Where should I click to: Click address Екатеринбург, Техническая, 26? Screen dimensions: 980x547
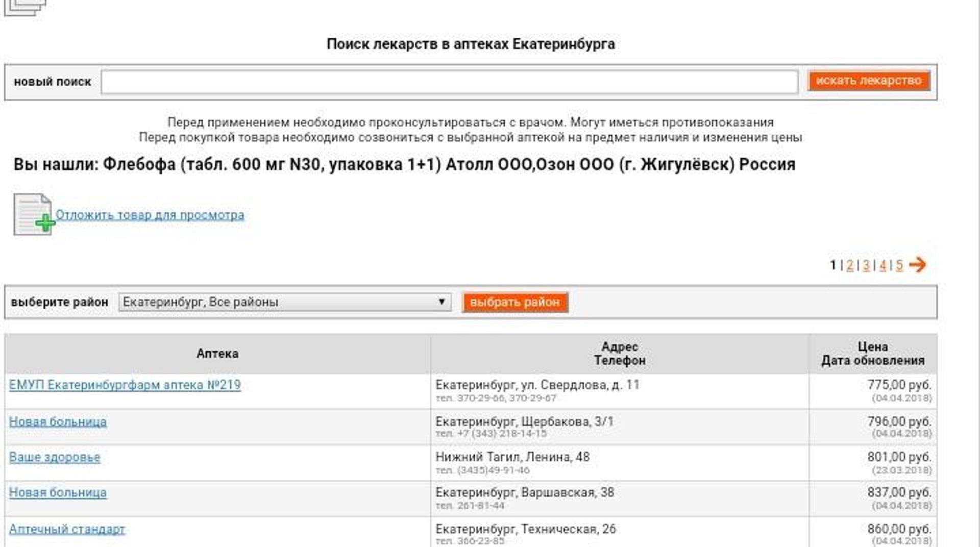point(526,529)
